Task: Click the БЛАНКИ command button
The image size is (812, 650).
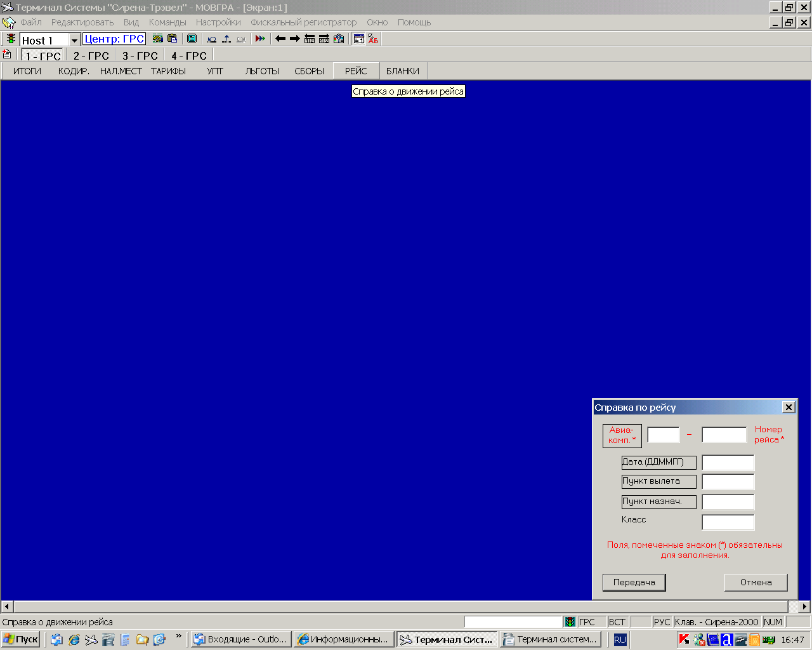Action: tap(403, 71)
